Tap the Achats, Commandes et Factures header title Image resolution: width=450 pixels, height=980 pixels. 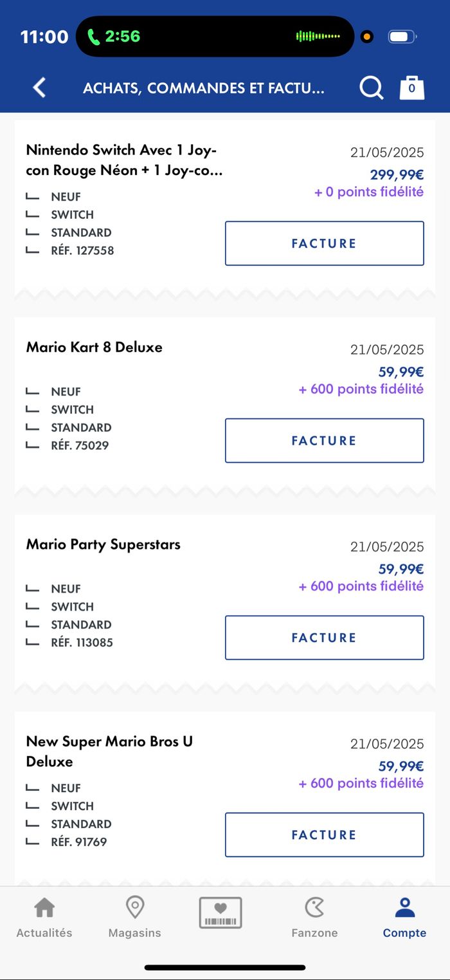click(204, 88)
